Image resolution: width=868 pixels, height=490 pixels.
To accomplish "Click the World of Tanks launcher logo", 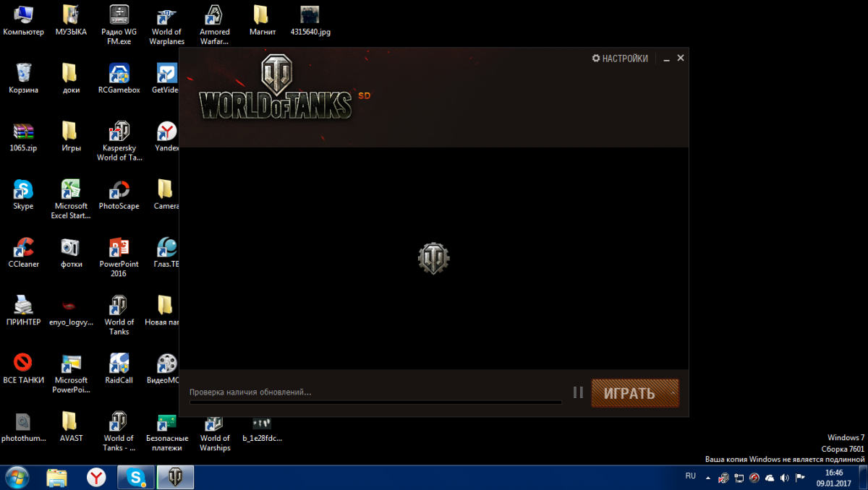I will pos(276,87).
